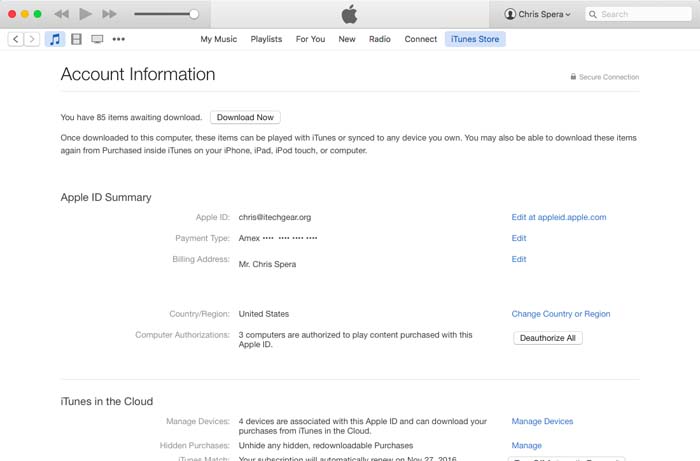Switch to the My Music tab
The width and height of the screenshot is (700, 461).
coord(219,39)
